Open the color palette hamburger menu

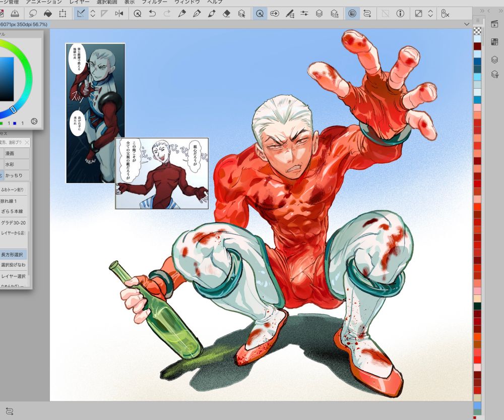tap(478, 21)
